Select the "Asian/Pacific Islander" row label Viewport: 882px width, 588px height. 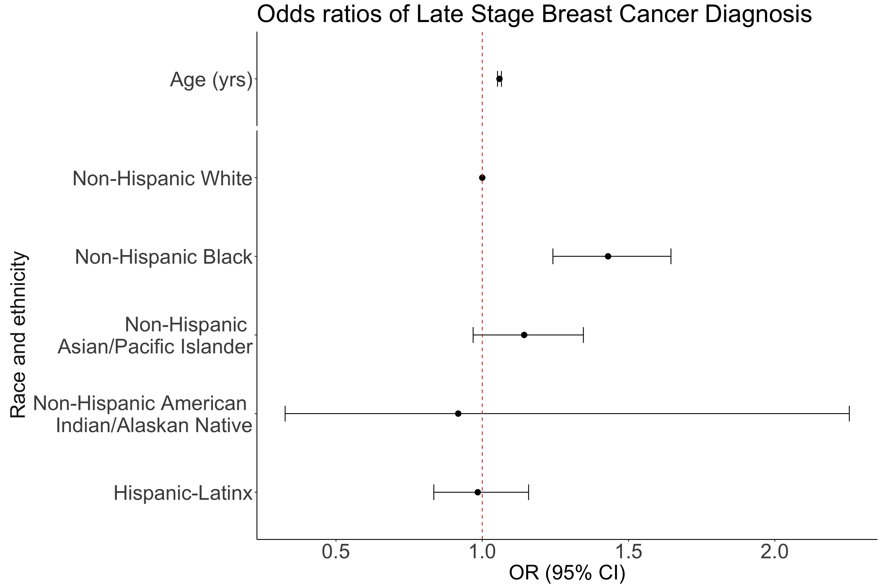[x=154, y=347]
